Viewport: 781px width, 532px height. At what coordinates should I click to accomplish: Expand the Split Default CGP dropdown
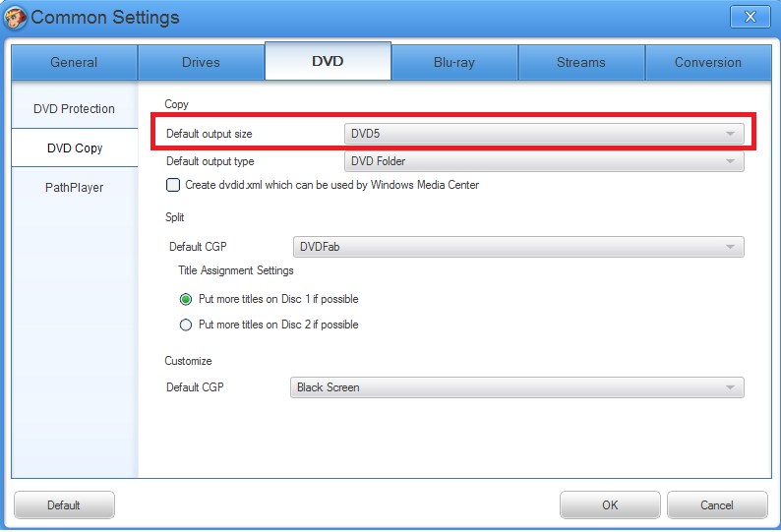coord(518,247)
